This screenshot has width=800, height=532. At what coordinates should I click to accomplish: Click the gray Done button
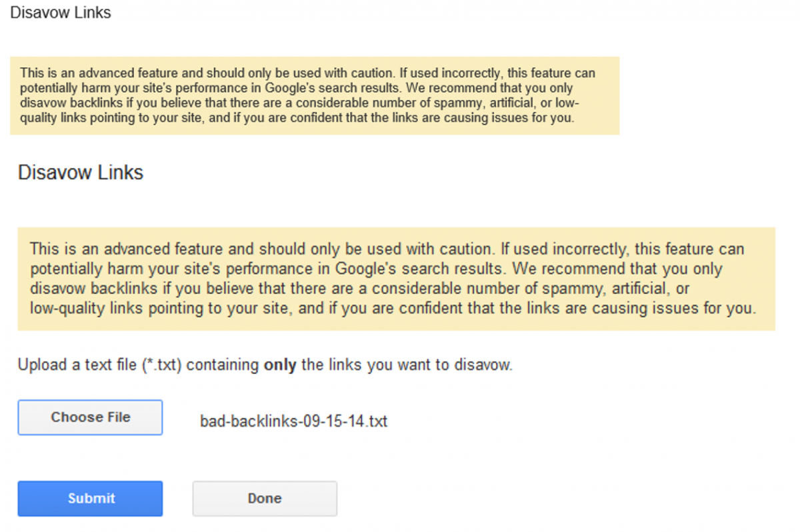coord(265,499)
